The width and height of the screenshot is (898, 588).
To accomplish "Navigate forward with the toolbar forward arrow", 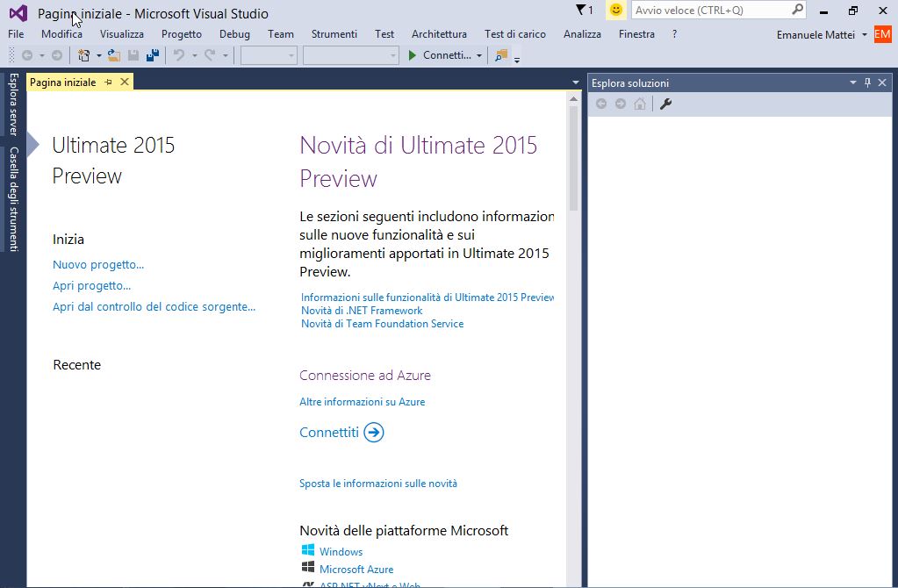I will (57, 55).
